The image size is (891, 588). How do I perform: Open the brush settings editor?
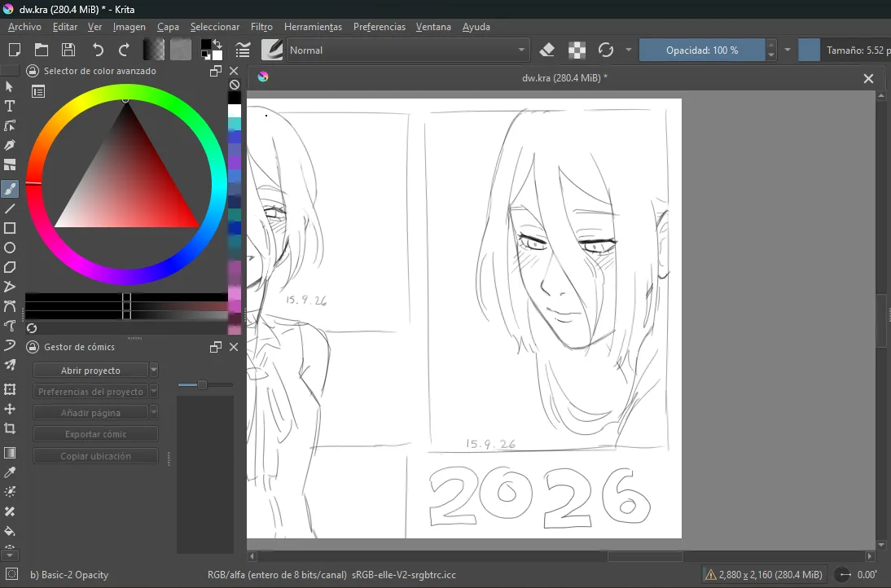(x=243, y=50)
